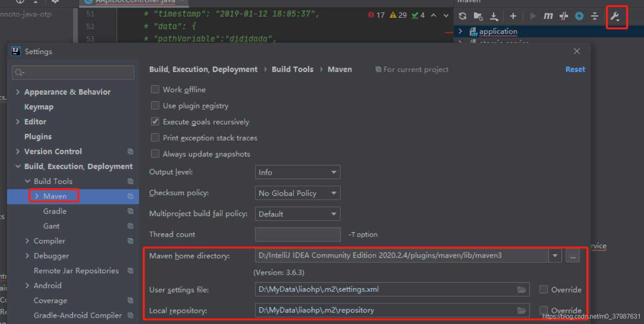The image size is (644, 324).
Task: Click project-level icon beside Coverage
Action: click(x=130, y=300)
